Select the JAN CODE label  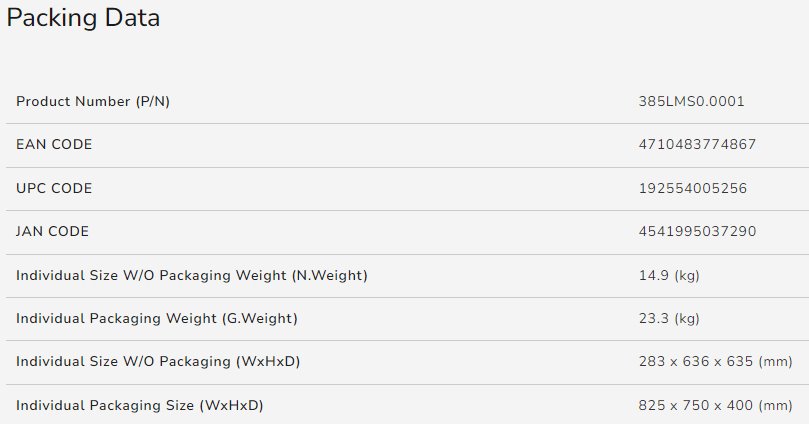pyautogui.click(x=53, y=232)
